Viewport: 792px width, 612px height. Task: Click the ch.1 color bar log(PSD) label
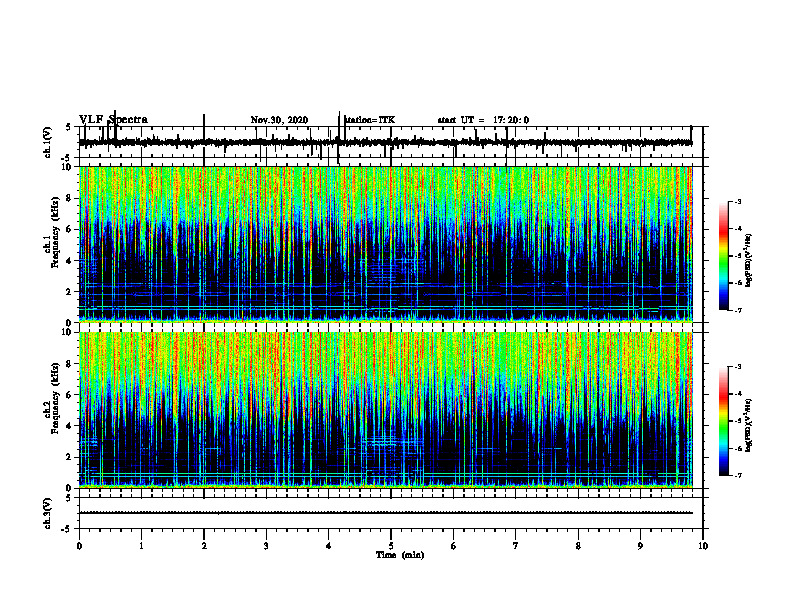749,261
